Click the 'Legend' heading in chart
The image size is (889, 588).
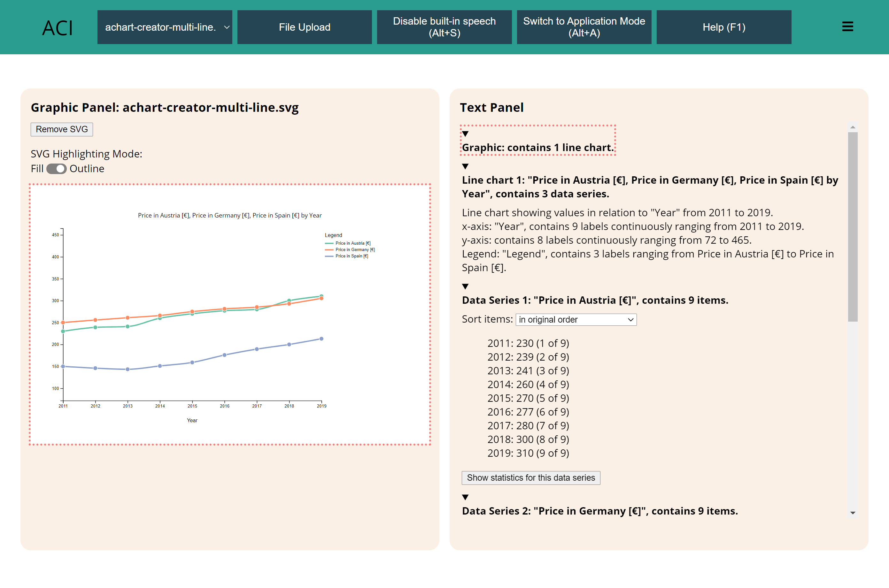pyautogui.click(x=334, y=235)
